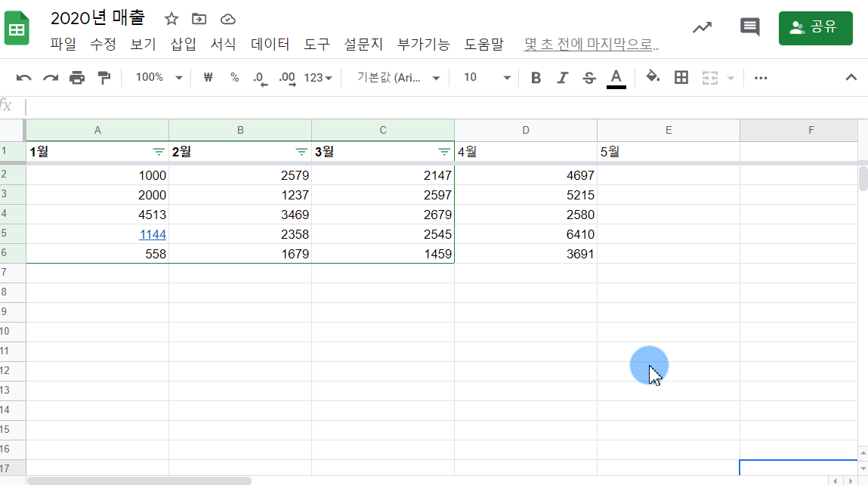Open the 설문지 menu
Image resolution: width=868 pixels, height=485 pixels.
click(363, 45)
